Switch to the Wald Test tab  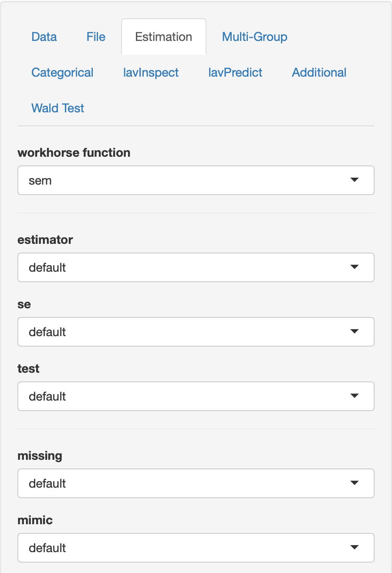57,108
